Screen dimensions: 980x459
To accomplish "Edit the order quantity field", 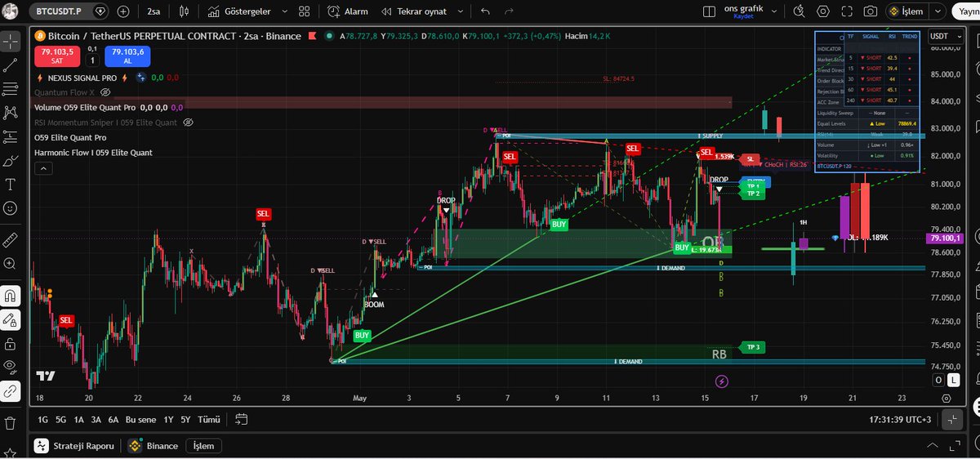I will click(x=91, y=60).
